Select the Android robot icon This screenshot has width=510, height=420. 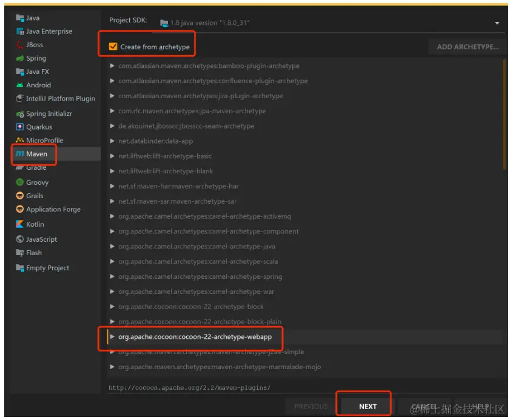20,85
